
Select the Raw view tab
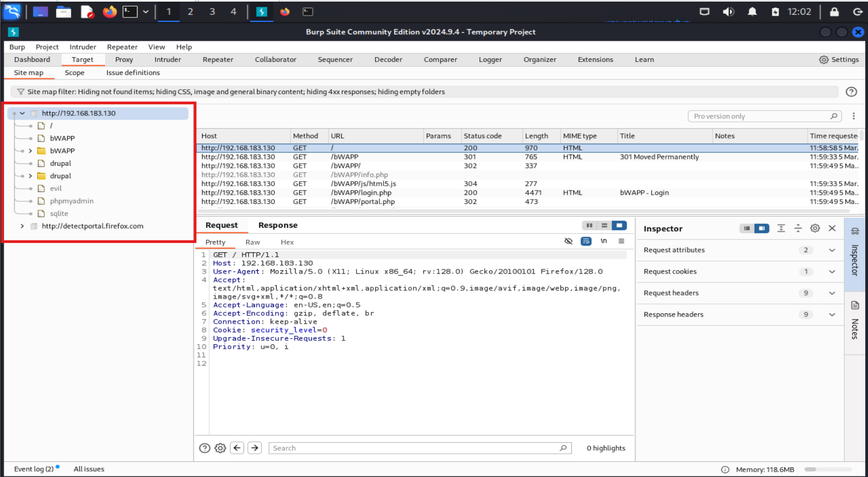click(x=253, y=242)
